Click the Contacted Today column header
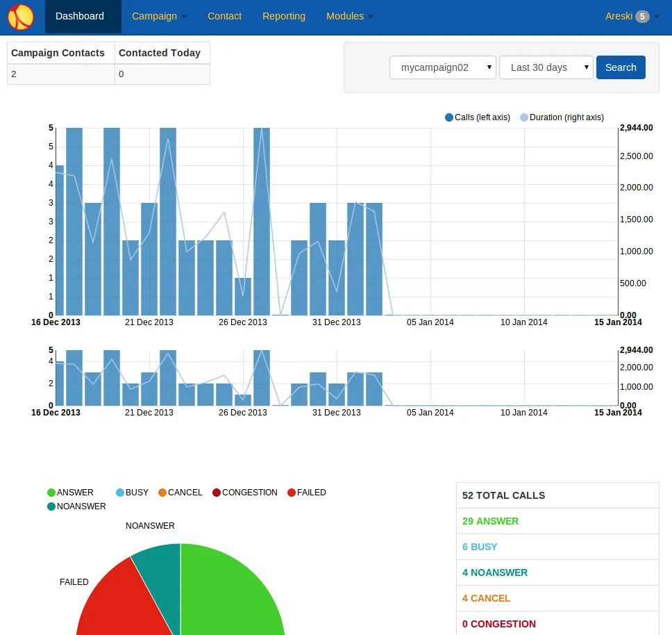672x635 pixels. coord(162,53)
